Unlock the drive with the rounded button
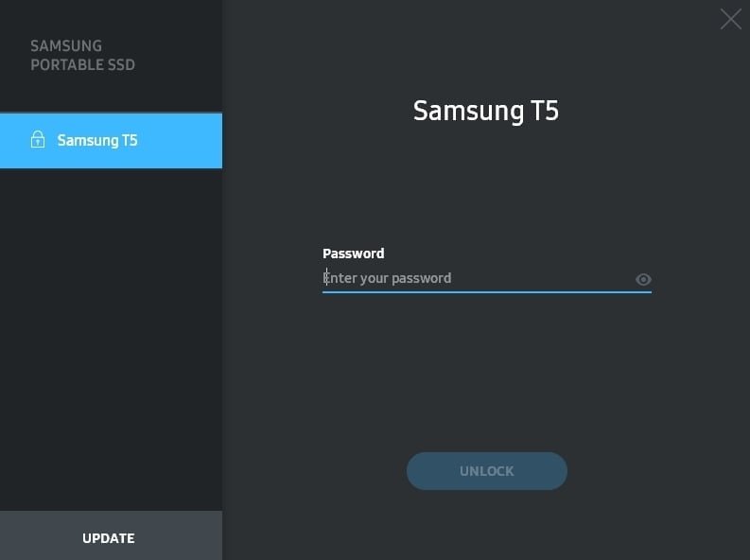Screen dimensions: 750x560 pos(486,471)
